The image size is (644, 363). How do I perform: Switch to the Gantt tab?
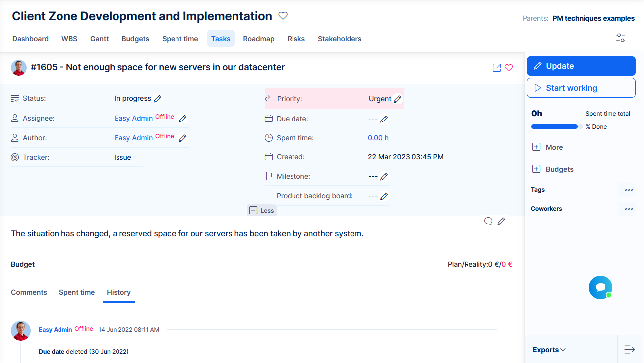(99, 39)
